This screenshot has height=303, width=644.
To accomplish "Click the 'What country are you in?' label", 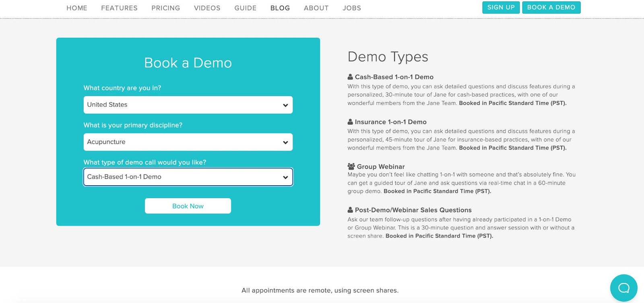I will 122,88.
